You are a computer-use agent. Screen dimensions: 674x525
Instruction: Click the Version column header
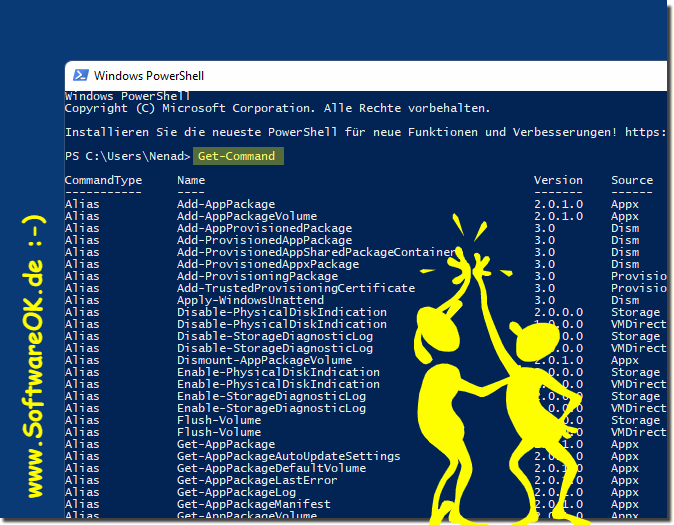(x=558, y=180)
